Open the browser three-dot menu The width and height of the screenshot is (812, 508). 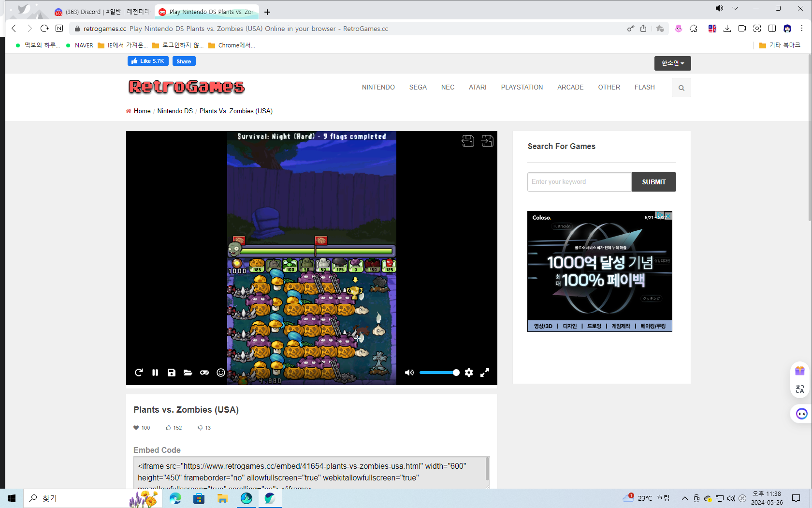pyautogui.click(x=802, y=29)
